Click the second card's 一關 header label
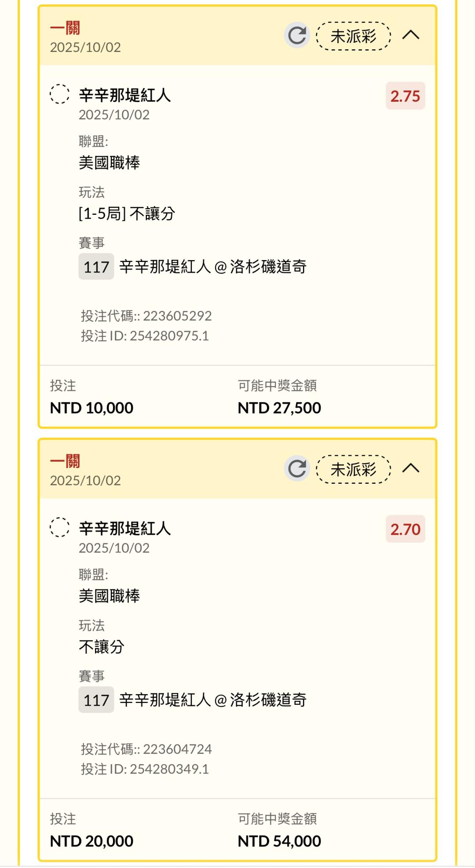 65,462
